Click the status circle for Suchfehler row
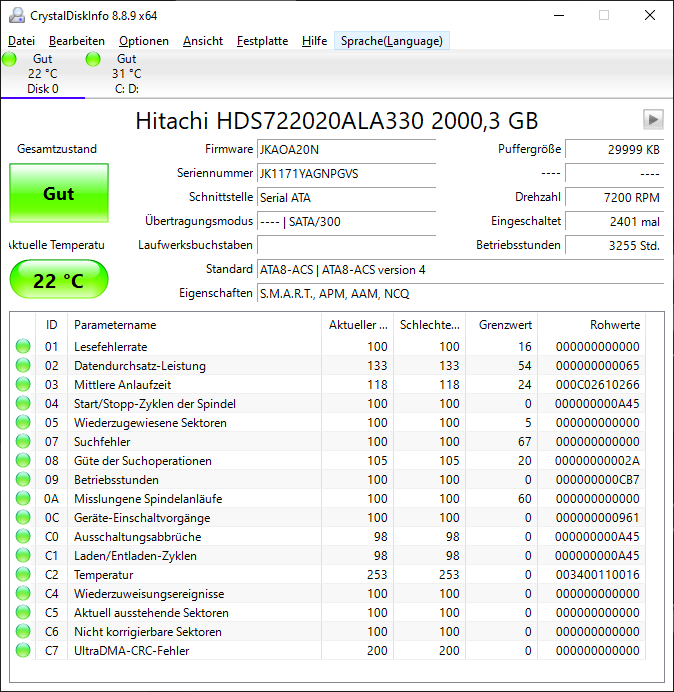The image size is (674, 692). 23,441
